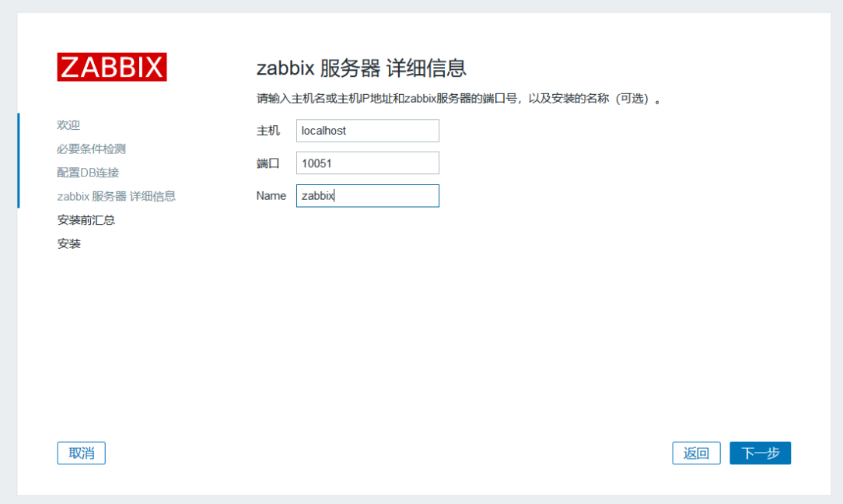
Task: Click the Name field containing zabbix
Action: [368, 196]
